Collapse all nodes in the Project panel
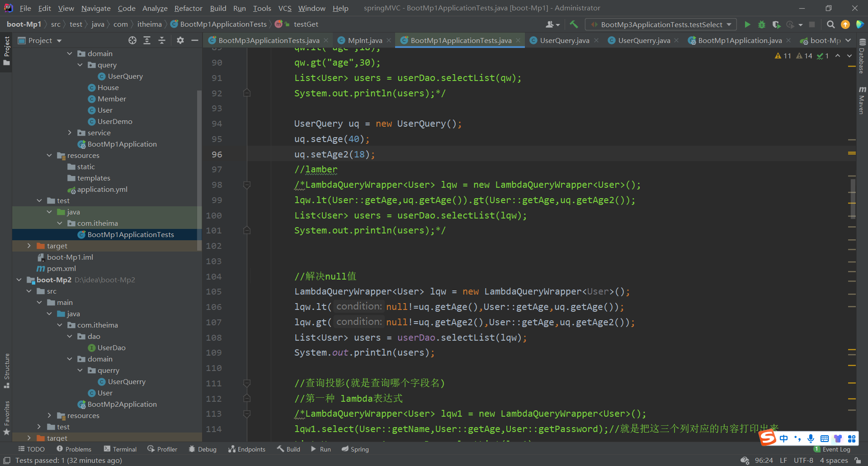This screenshot has width=868, height=466. 162,41
